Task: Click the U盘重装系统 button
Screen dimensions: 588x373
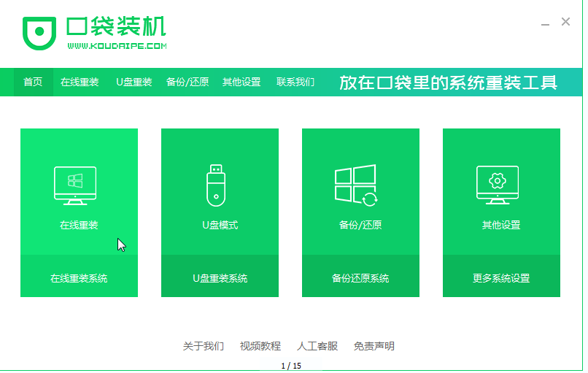Action: click(220, 276)
